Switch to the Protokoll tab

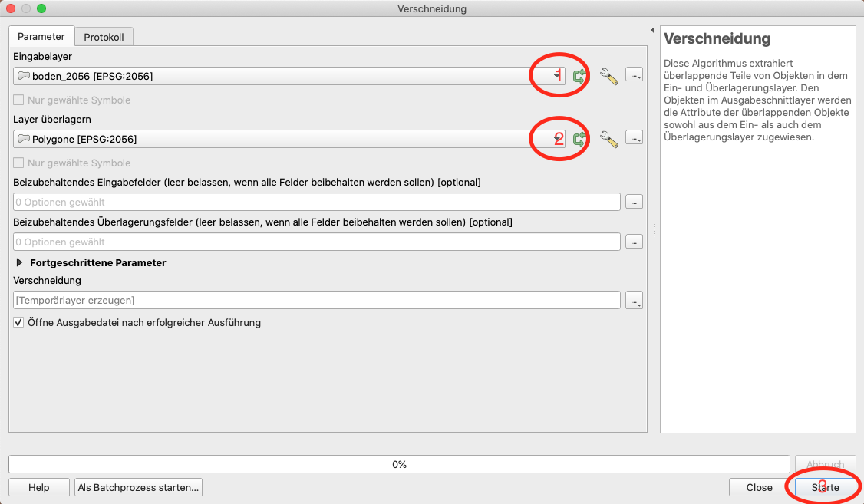click(x=104, y=37)
